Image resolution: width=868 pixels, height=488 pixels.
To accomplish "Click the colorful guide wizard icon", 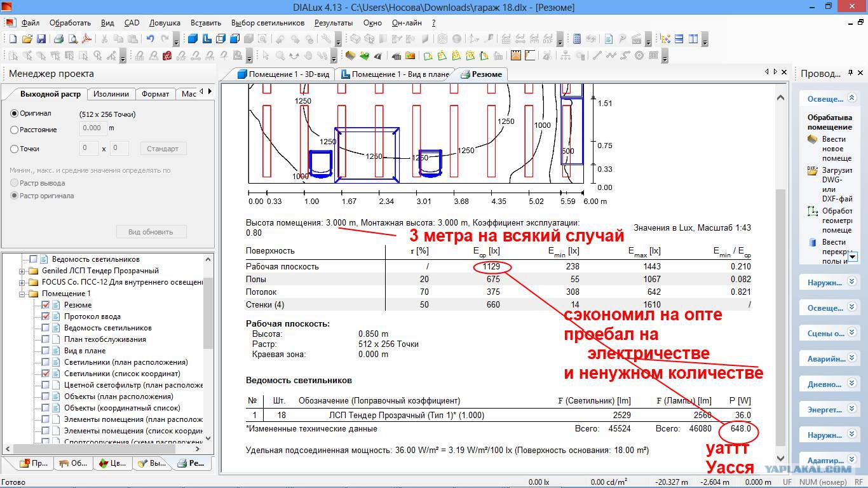I will [x=665, y=39].
